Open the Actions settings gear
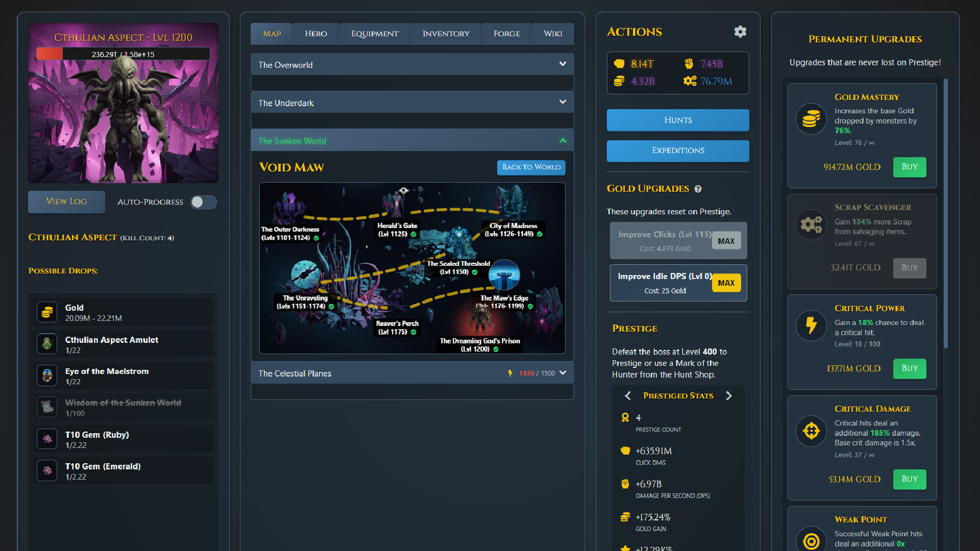Image resolution: width=980 pixels, height=551 pixels. (x=740, y=32)
